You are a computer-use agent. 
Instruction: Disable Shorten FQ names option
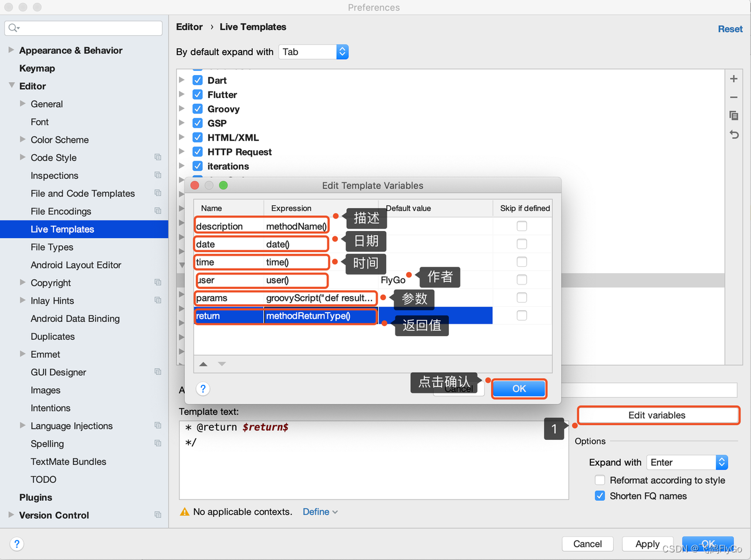[x=600, y=495]
